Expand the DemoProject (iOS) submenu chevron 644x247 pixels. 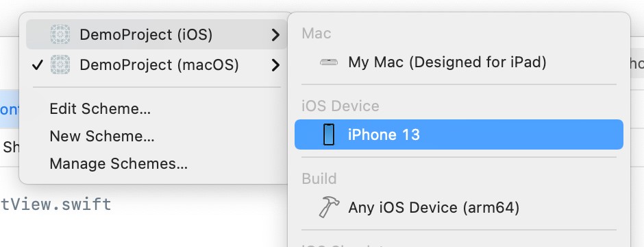[x=275, y=35]
